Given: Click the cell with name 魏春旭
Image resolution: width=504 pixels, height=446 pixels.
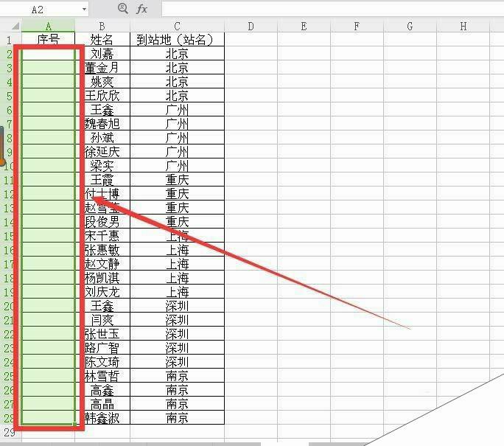Looking at the screenshot, I should coord(102,123).
